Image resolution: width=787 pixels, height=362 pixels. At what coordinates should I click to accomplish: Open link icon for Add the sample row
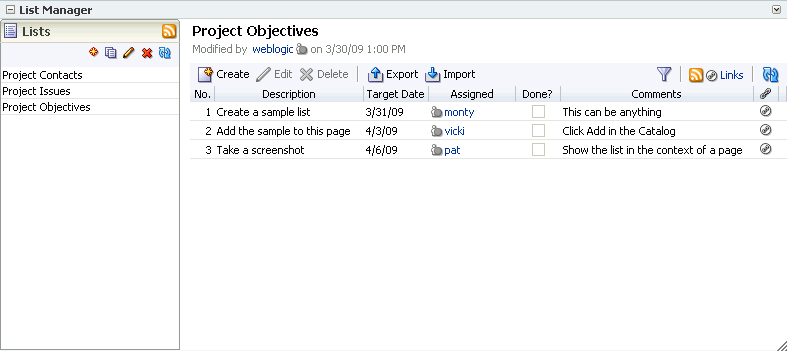click(765, 130)
